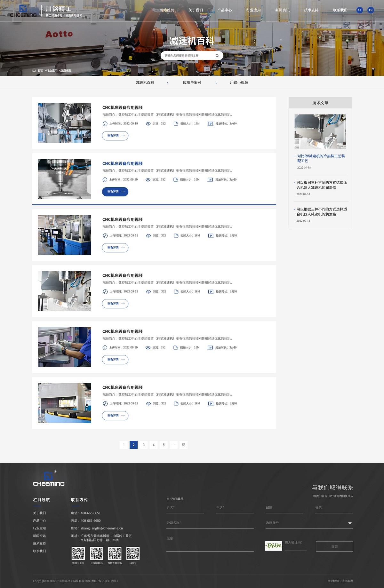Click the email zhangjianglin@cheeming.cn
Screen dimensions: 384x588
pos(102,528)
